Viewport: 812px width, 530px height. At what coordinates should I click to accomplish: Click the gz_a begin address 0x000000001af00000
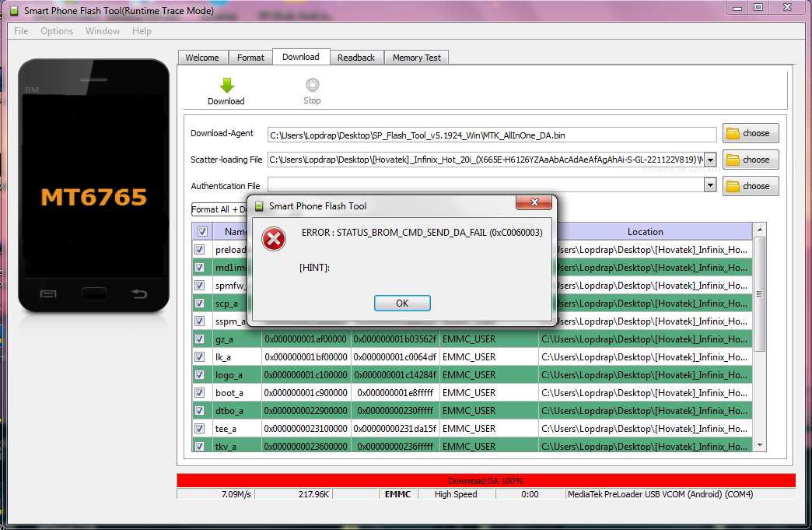306,339
